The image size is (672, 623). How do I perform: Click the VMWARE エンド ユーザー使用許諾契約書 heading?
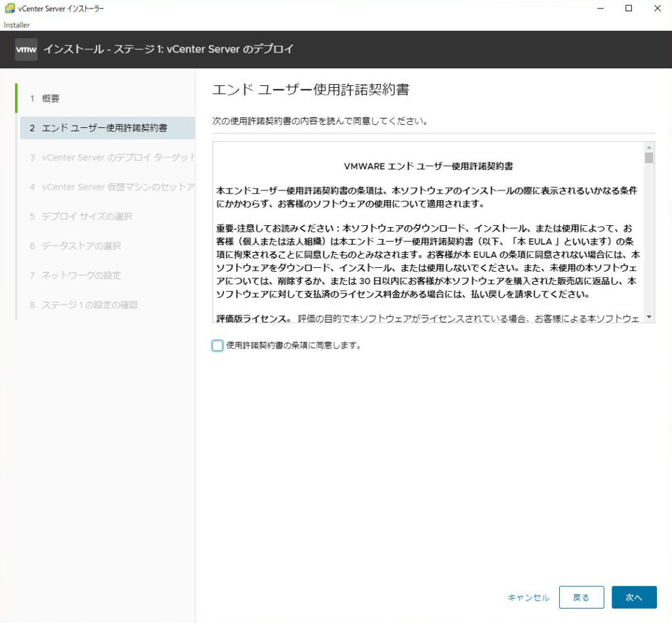(428, 166)
